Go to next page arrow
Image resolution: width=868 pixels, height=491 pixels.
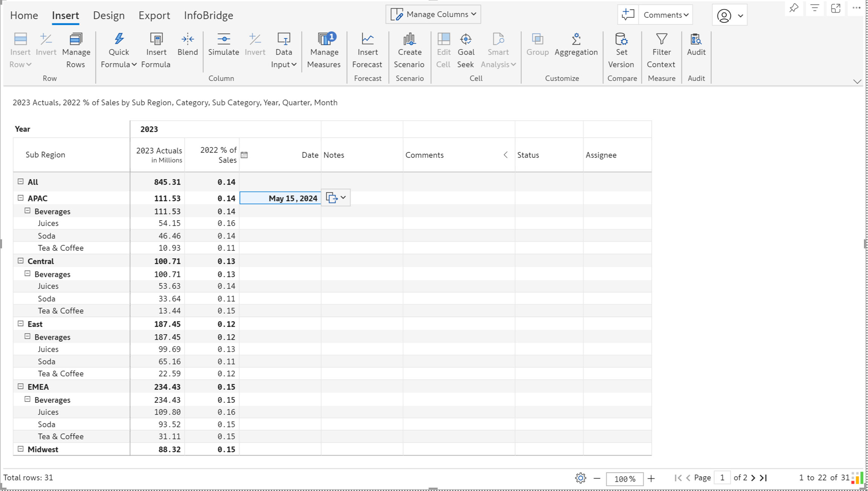[x=753, y=478]
